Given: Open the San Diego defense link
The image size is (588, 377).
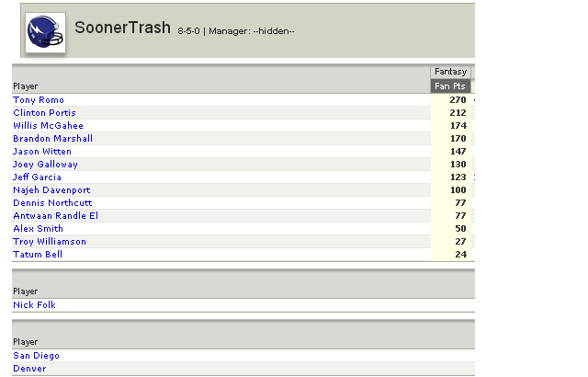Looking at the screenshot, I should coord(36,356).
